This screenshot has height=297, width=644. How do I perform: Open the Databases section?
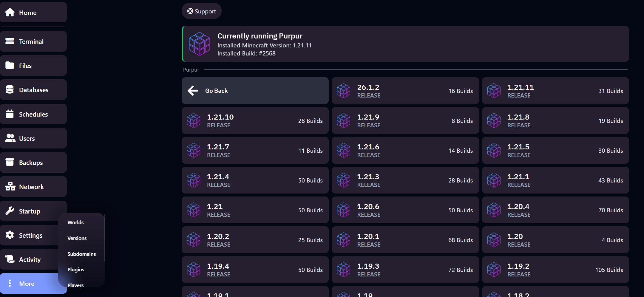tap(33, 89)
